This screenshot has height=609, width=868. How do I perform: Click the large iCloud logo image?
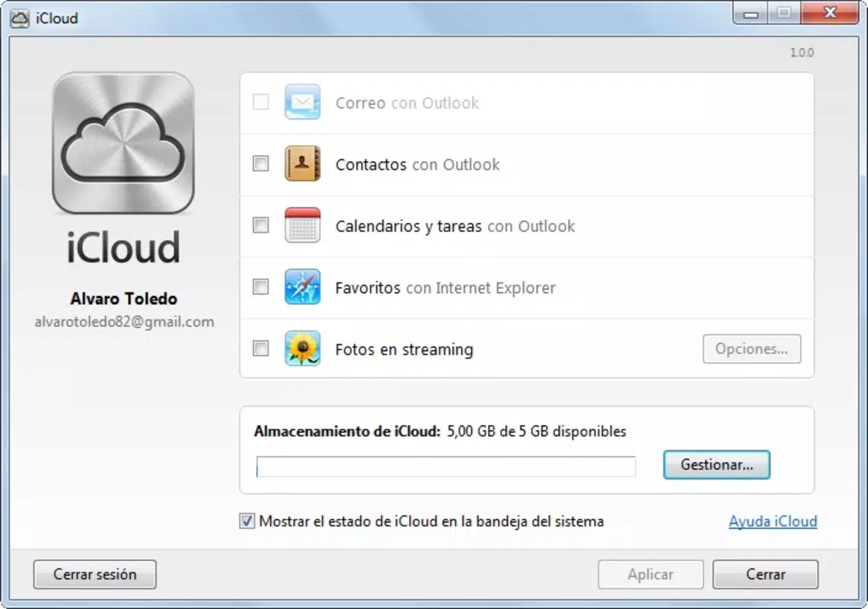tap(123, 143)
